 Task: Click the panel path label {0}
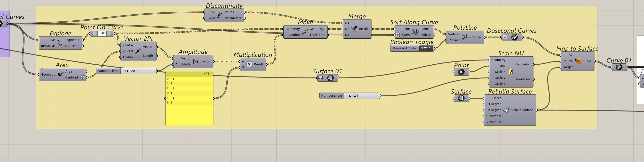point(207,73)
